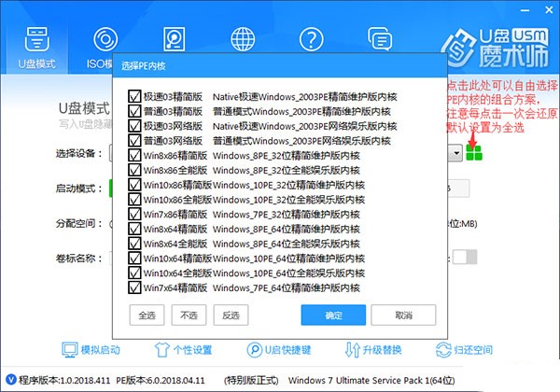Open the ISO mode disc icon
The image size is (560, 392).
click(105, 39)
